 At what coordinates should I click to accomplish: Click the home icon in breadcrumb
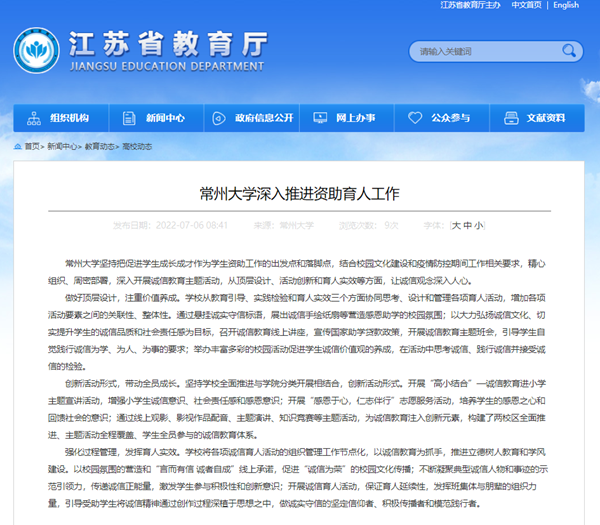coord(17,145)
